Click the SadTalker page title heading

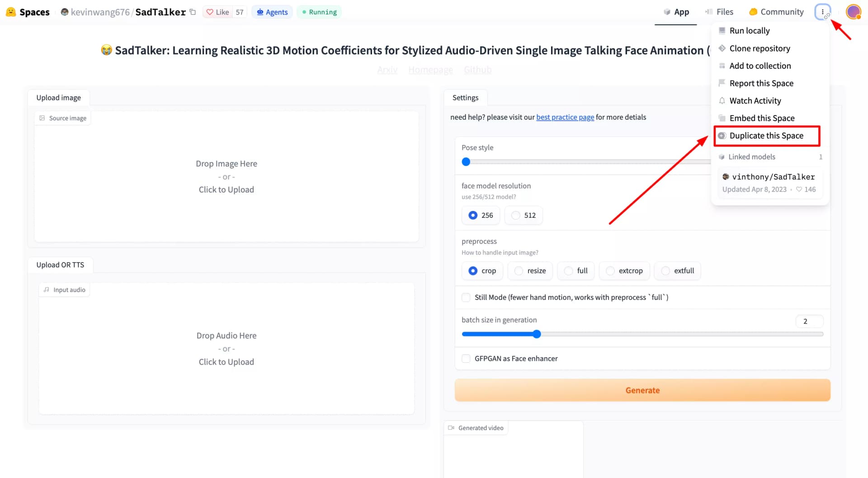405,51
